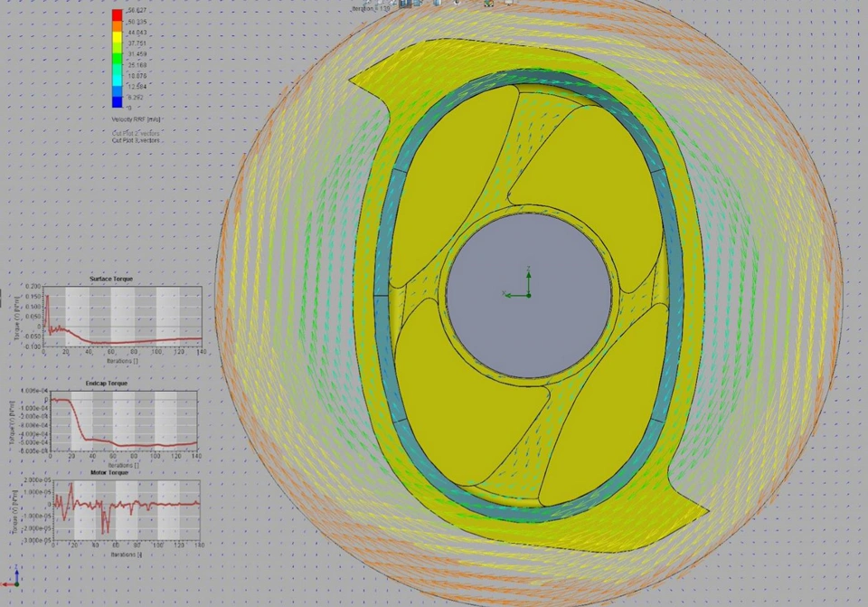868x607 pixels.
Task: Click the Iterations axis label under Surface Torque
Action: (x=122, y=361)
